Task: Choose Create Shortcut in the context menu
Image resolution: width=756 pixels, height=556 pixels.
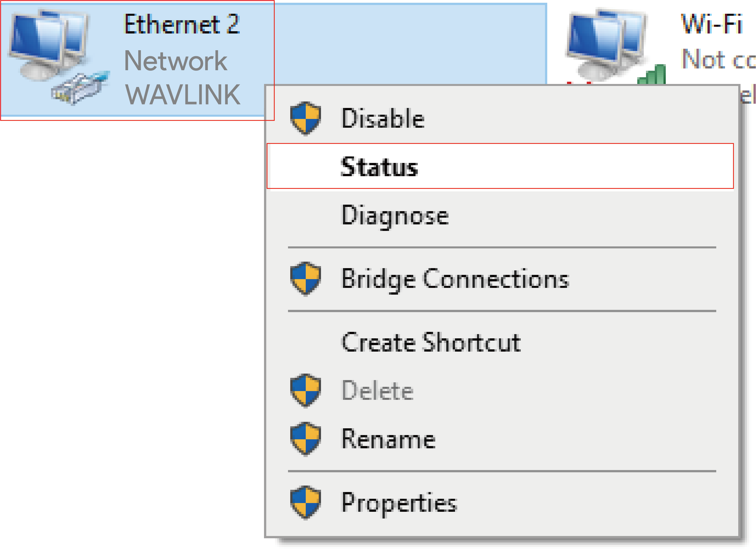Action: [431, 342]
